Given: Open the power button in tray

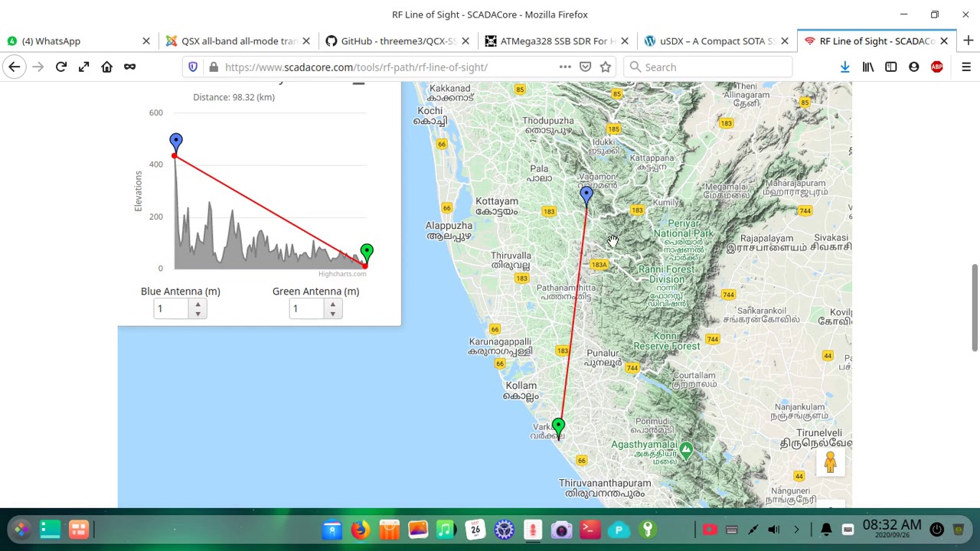Looking at the screenshot, I should coord(937,530).
